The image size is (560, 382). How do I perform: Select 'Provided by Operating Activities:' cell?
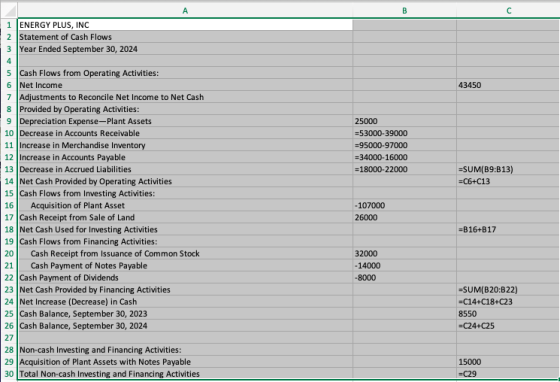pos(185,109)
